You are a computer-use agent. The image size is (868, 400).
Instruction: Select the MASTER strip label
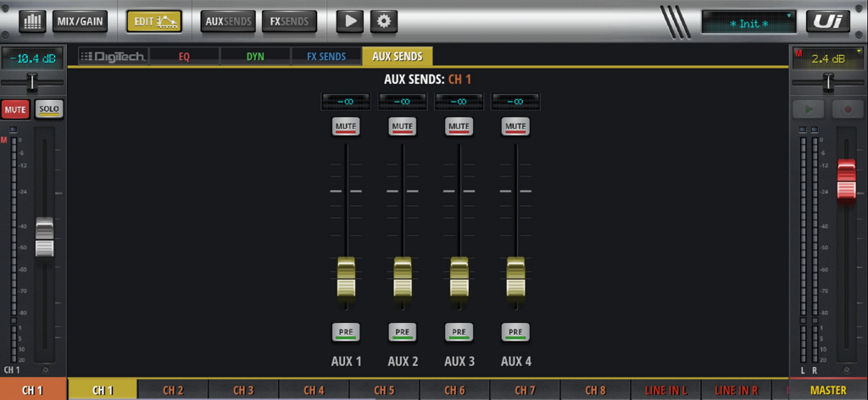[x=828, y=390]
